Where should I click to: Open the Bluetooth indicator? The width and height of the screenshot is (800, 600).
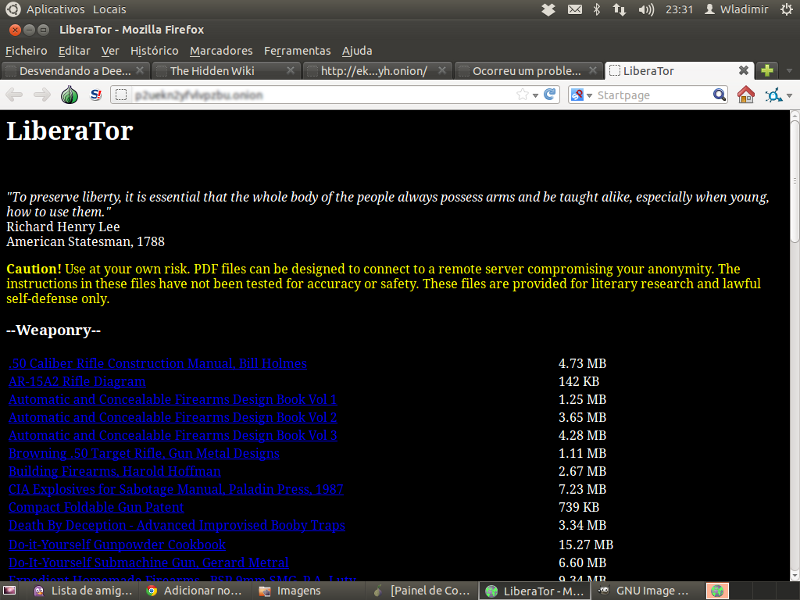[x=596, y=9]
